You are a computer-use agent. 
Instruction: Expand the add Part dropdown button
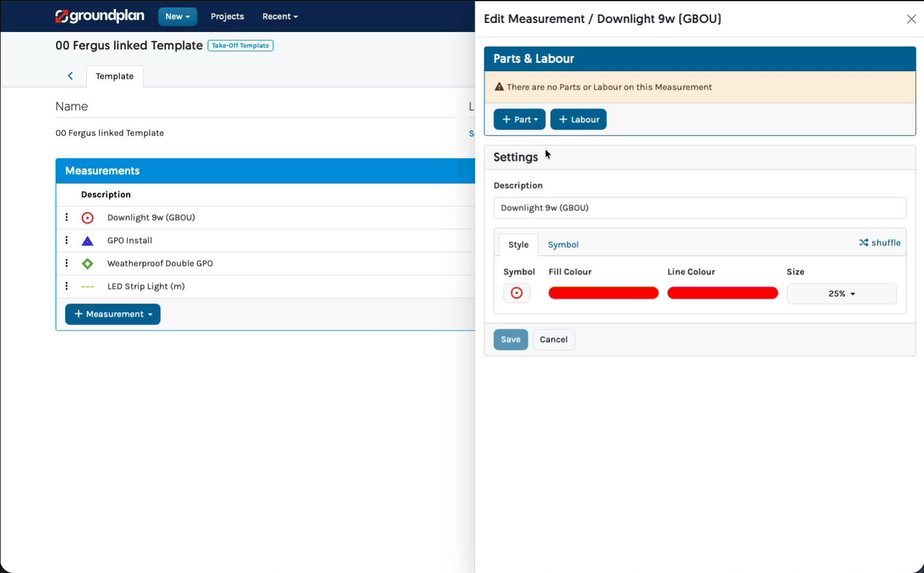pos(519,119)
